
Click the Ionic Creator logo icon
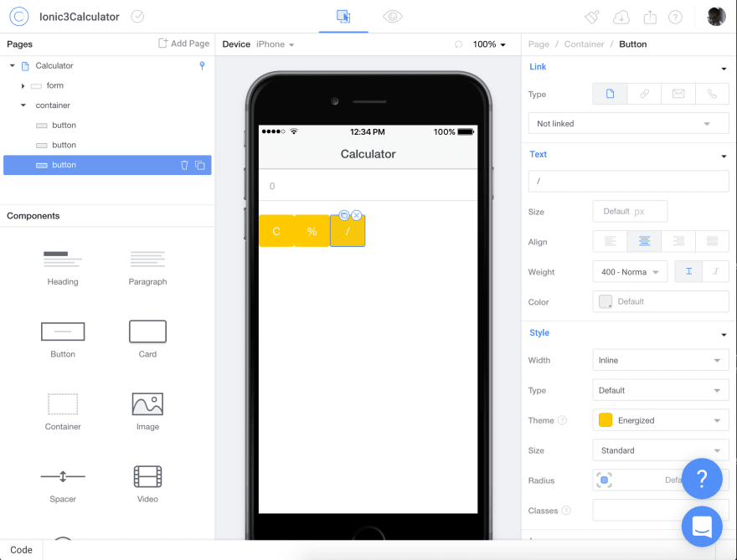click(x=19, y=17)
